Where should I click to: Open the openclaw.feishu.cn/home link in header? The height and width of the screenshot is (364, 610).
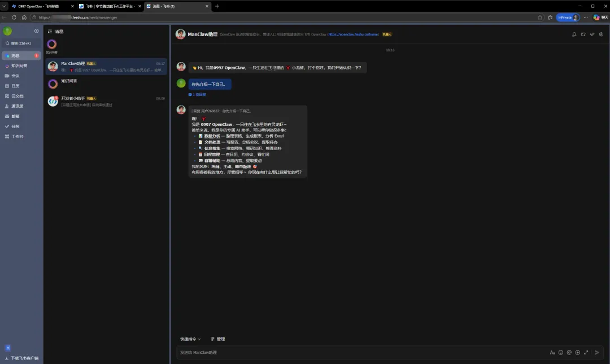click(353, 34)
